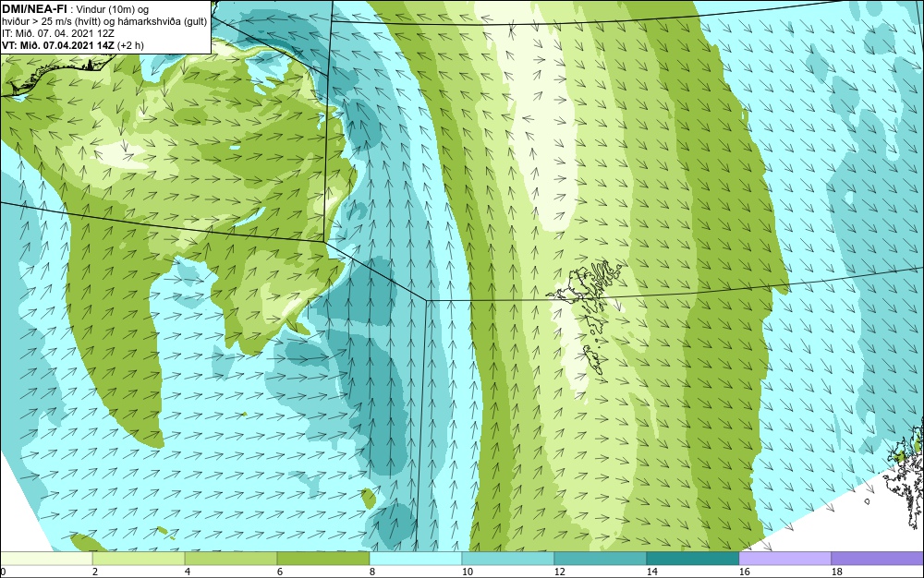924x578 pixels.
Task: Click the legend label '16'
Action: coord(744,572)
